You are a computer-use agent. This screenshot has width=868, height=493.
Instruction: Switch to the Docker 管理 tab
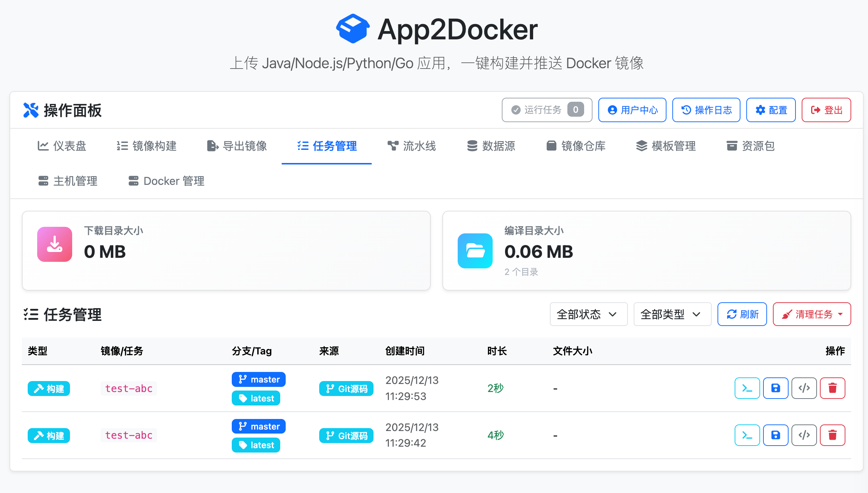167,181
